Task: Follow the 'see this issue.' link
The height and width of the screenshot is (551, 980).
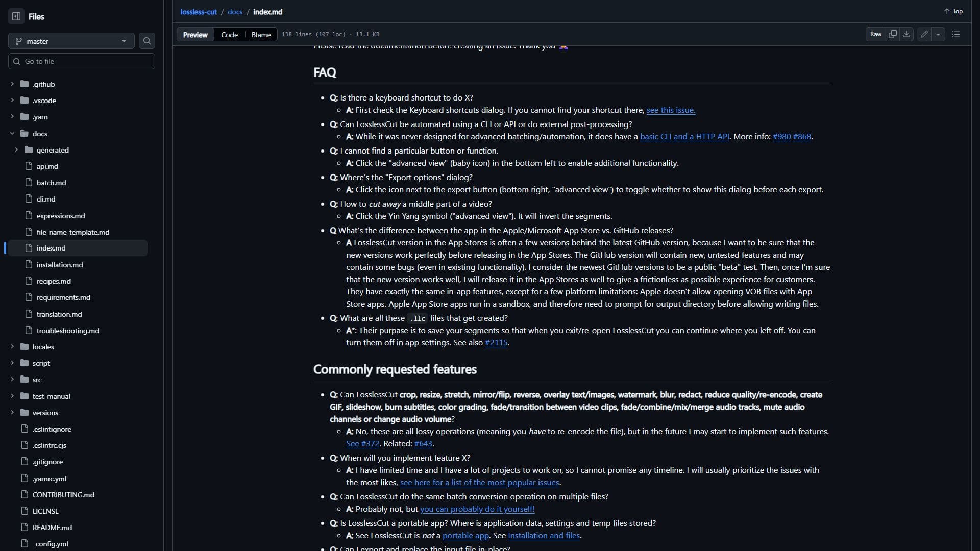Action: (x=671, y=110)
